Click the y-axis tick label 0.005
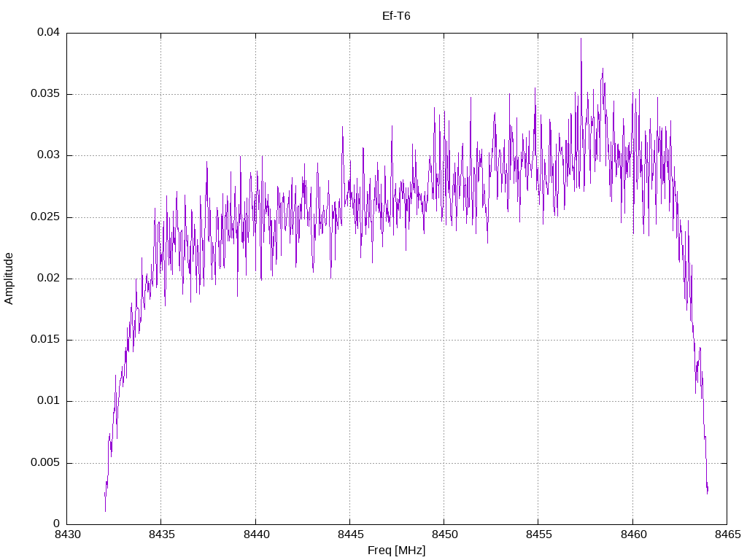This screenshot has width=747, height=560. (45, 462)
